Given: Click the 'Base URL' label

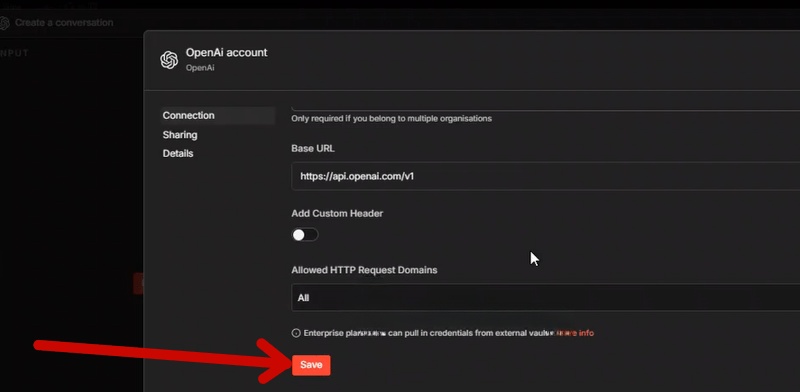Looking at the screenshot, I should [313, 148].
